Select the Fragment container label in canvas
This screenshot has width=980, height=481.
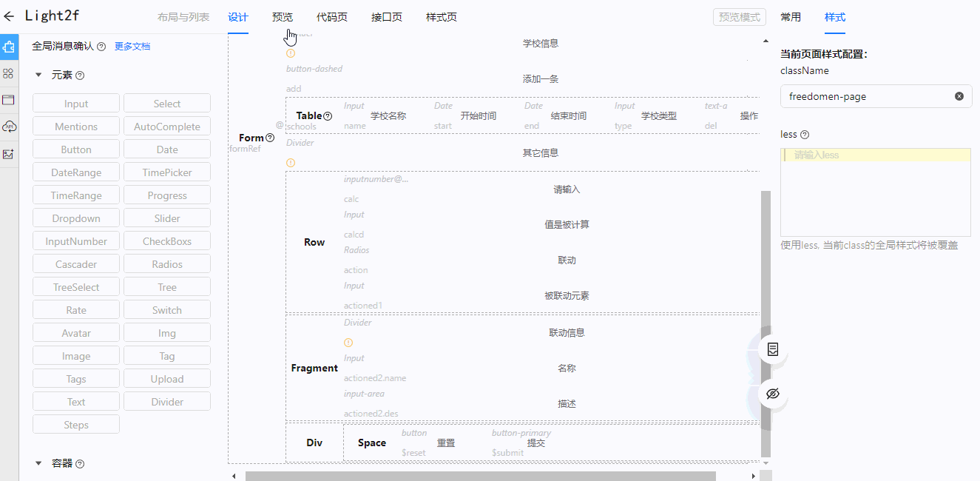point(314,369)
